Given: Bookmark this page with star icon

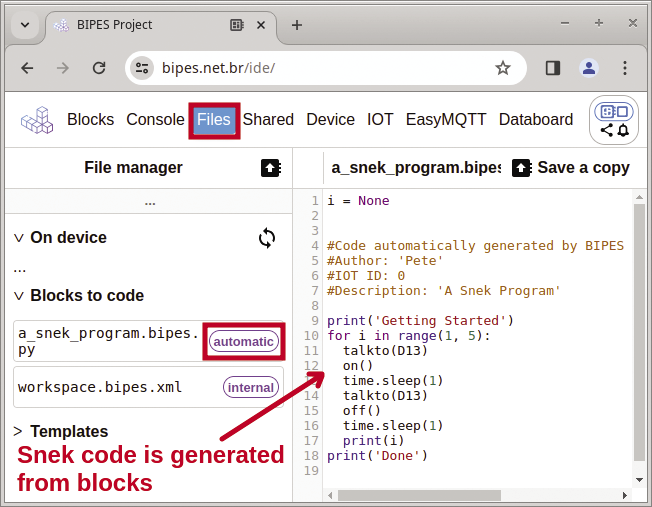Looking at the screenshot, I should click(x=503, y=68).
